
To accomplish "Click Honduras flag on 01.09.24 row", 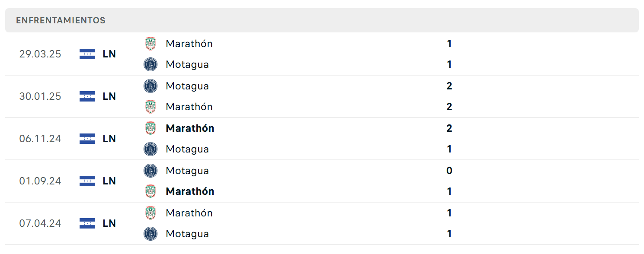I will coord(87,181).
